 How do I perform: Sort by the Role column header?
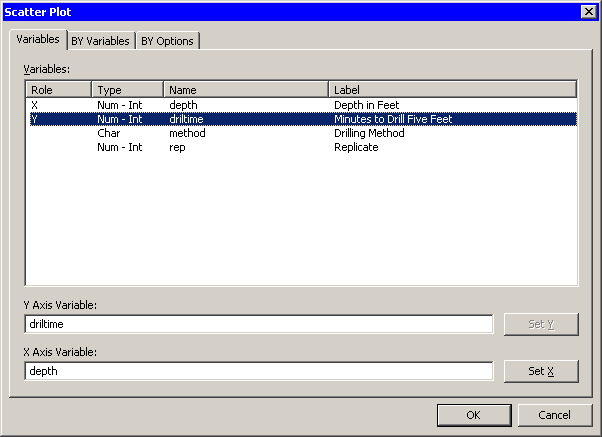(59, 89)
